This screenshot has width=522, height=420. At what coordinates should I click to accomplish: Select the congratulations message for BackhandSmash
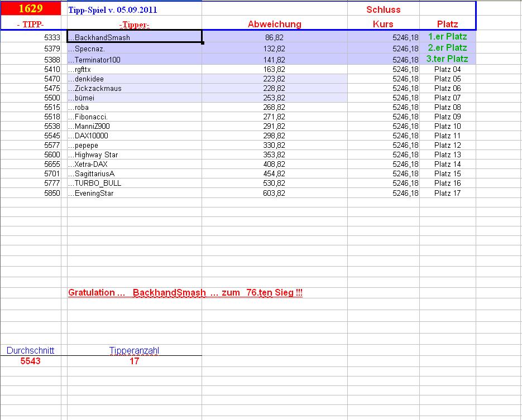[x=186, y=292]
